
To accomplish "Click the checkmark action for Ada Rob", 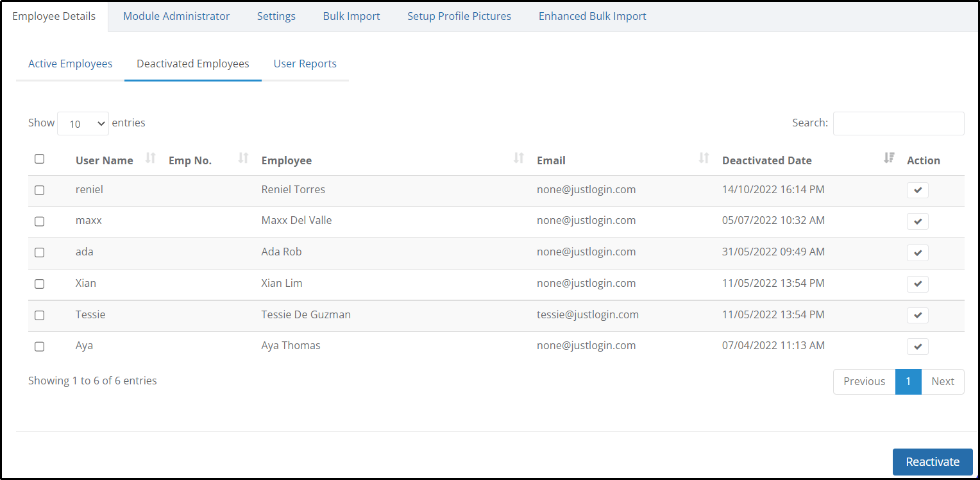I will coord(917,253).
